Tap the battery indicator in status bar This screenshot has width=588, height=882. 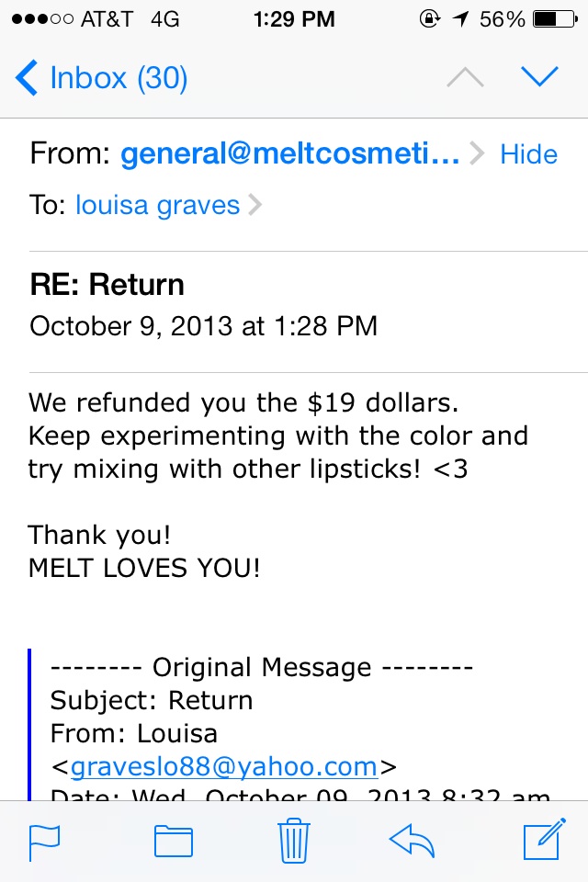(555, 19)
